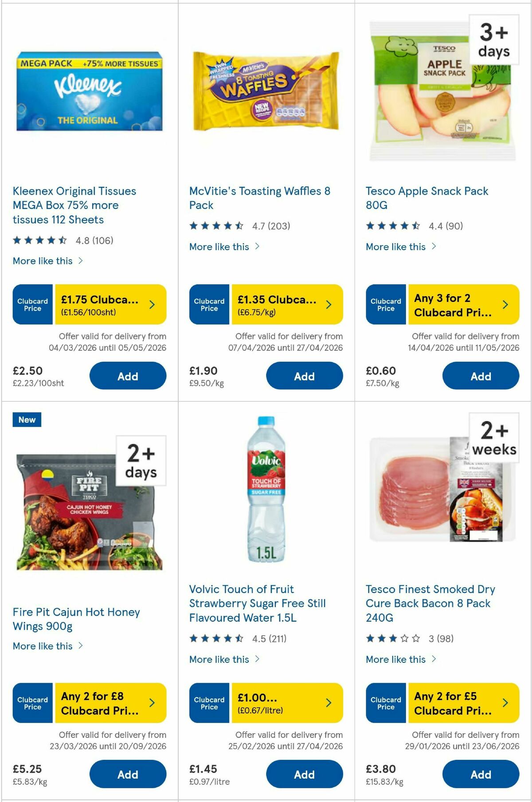Click the Clubcard Price icon on Kleenex Tissues

[32, 304]
